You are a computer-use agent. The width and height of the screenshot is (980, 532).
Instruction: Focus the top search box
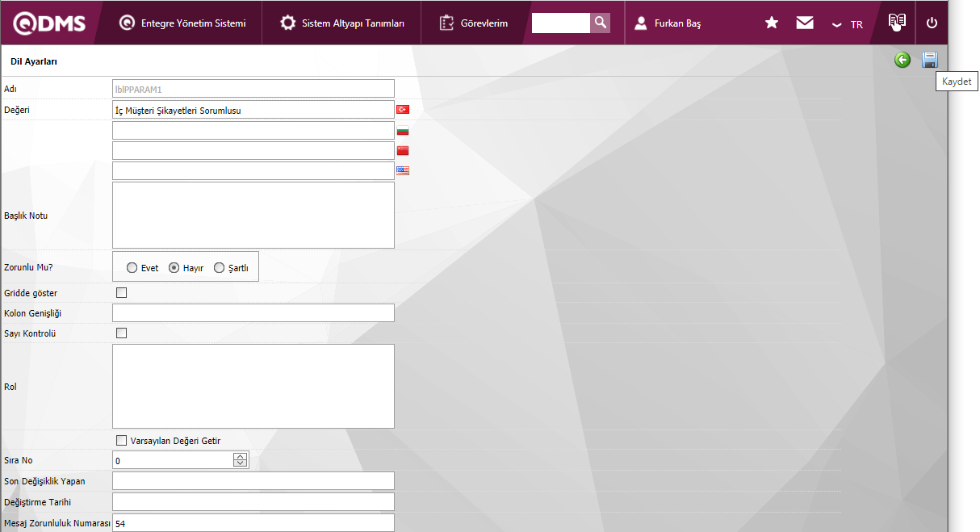tap(561, 23)
